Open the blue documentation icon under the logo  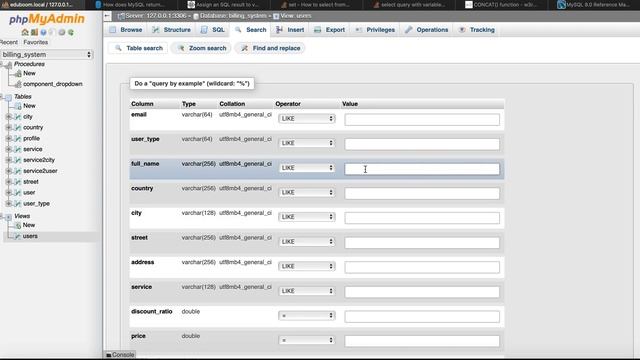(x=43, y=32)
